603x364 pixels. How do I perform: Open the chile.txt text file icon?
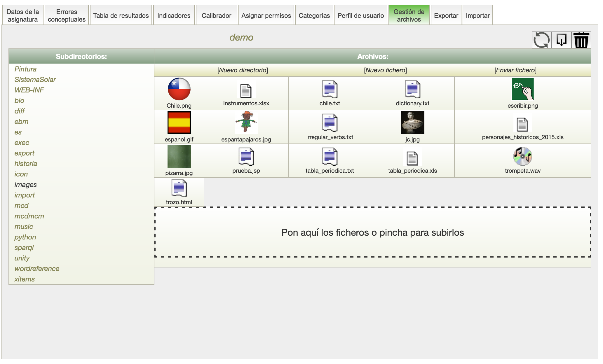click(x=330, y=89)
